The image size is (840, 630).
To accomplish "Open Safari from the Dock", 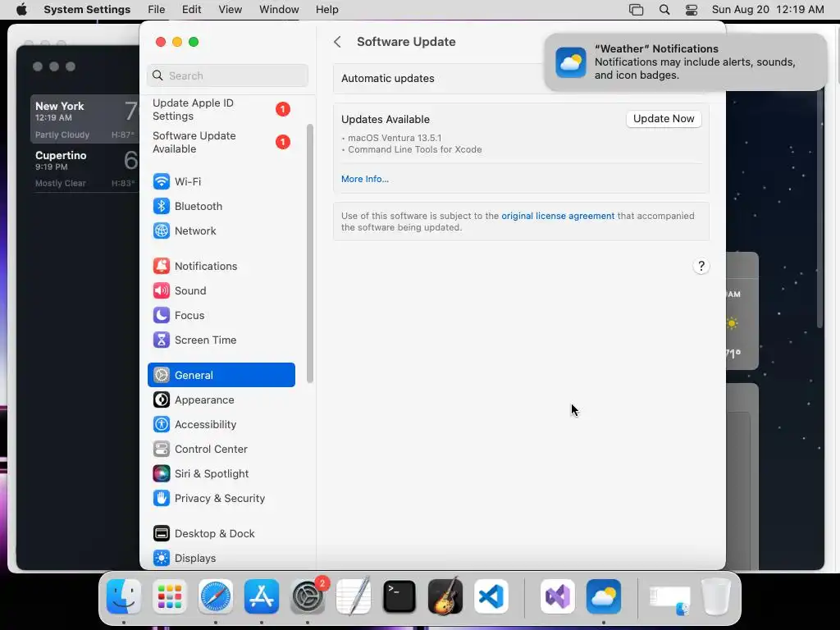I will (216, 597).
